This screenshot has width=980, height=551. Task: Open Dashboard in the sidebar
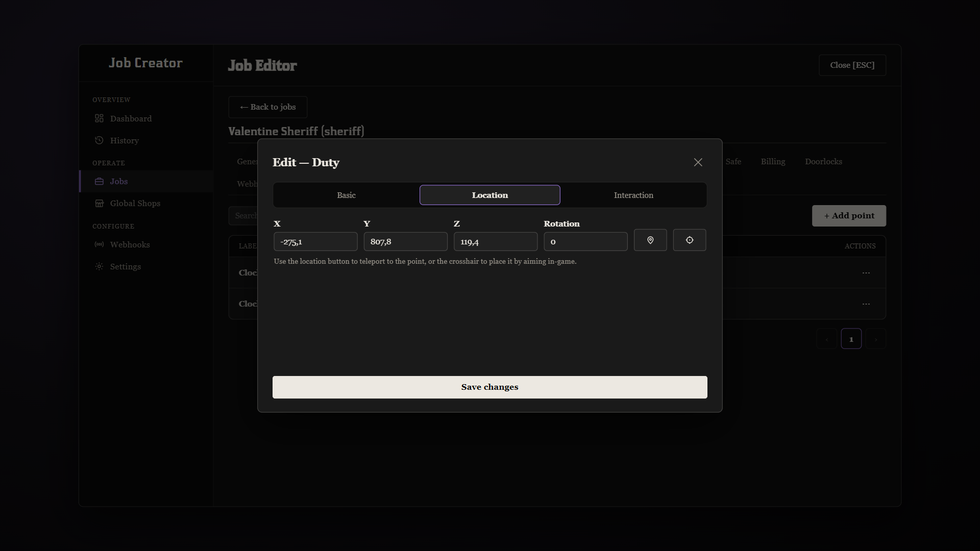click(x=146, y=118)
